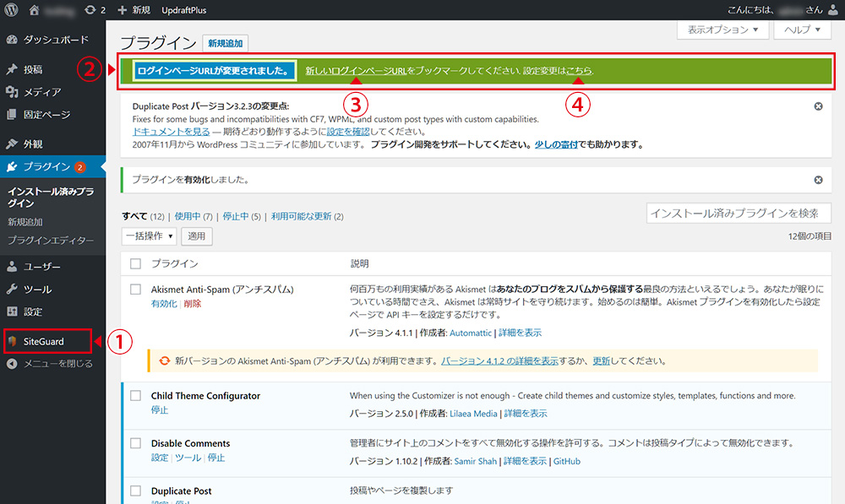
Task: Open the user avatar icon
Action: tap(832, 9)
